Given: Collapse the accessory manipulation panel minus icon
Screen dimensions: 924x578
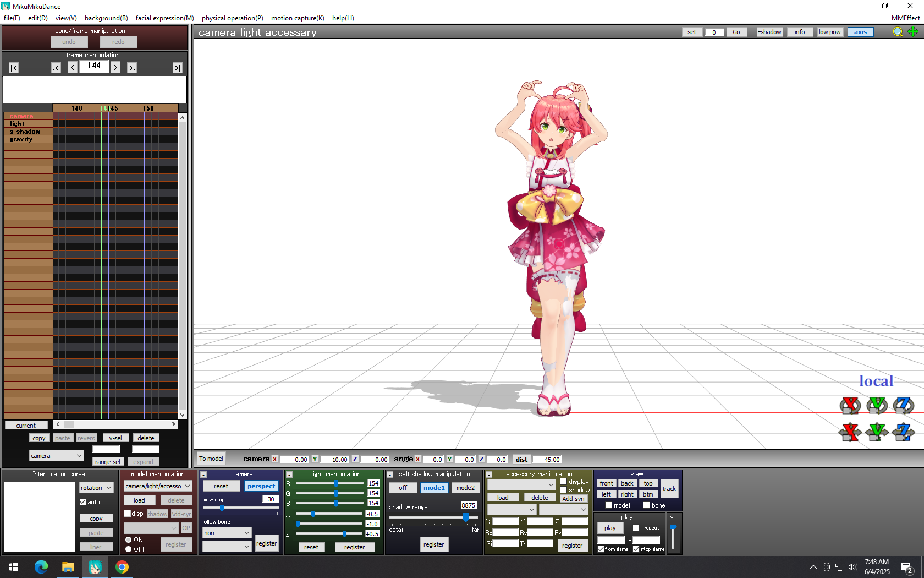Looking at the screenshot, I should tap(488, 475).
